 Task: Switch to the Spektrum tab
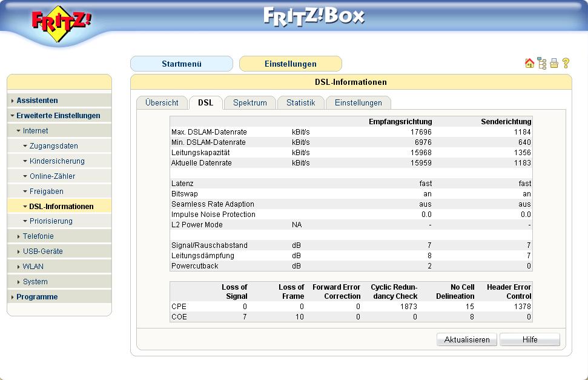point(249,102)
